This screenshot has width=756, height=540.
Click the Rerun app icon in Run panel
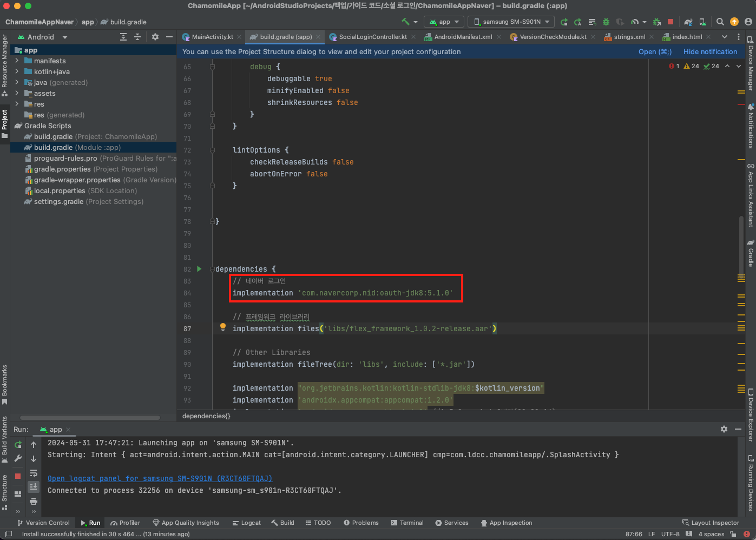[x=18, y=445]
